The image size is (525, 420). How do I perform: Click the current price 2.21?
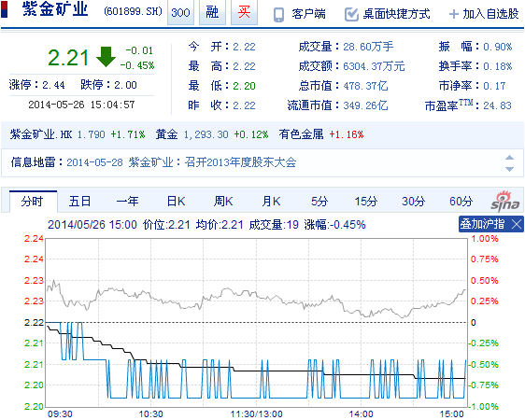[x=68, y=58]
